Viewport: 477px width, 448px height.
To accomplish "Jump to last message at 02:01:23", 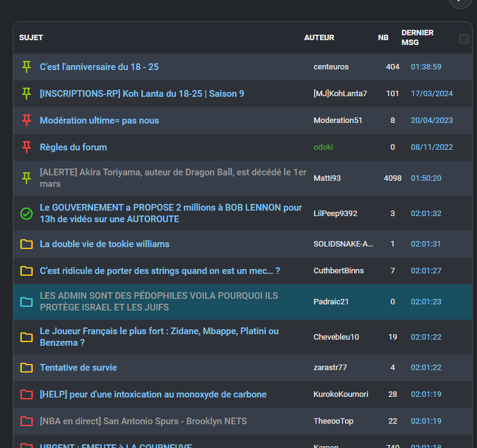I will [426, 302].
